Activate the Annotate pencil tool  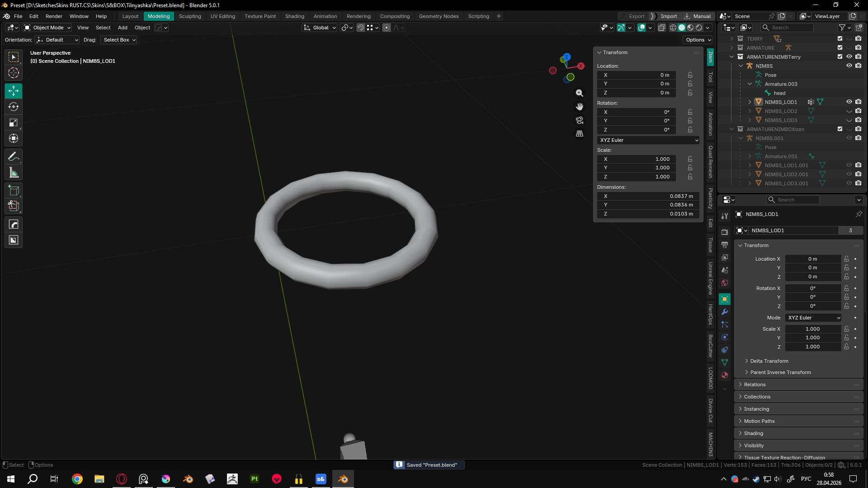14,157
